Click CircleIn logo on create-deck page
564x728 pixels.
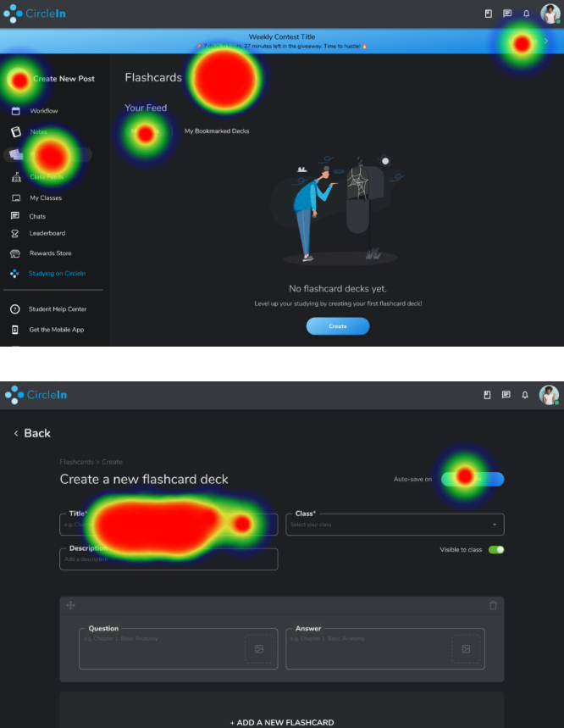(36, 395)
